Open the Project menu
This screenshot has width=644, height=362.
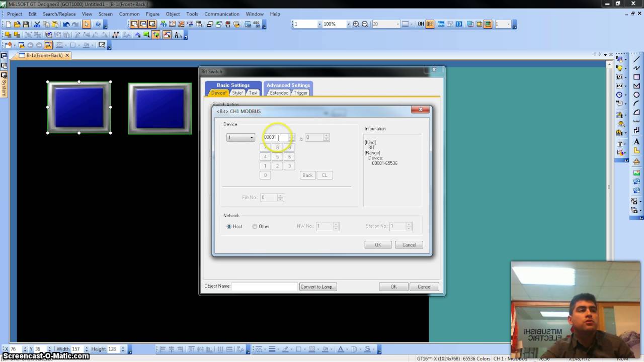tap(15, 14)
